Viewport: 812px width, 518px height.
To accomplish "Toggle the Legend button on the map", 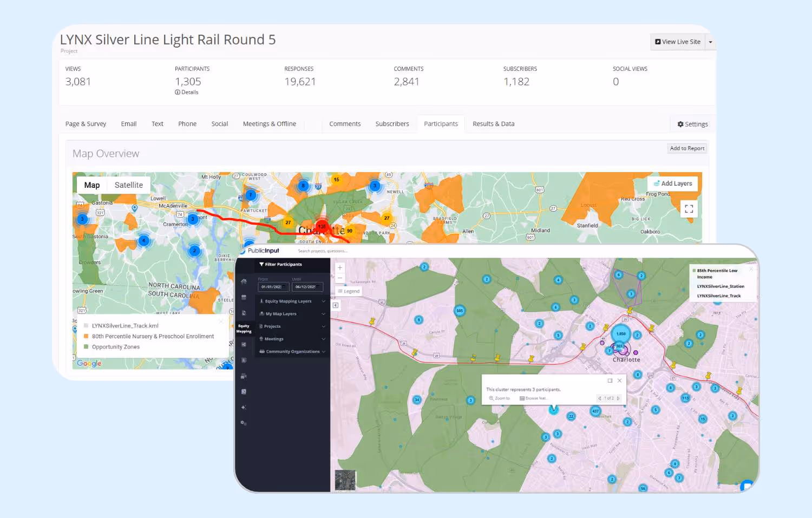I will (349, 291).
